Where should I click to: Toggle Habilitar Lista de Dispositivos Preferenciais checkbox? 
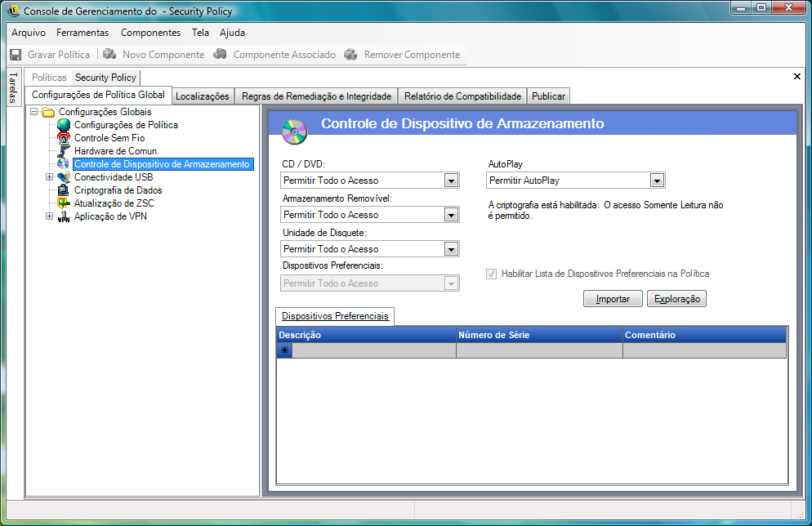tap(492, 274)
